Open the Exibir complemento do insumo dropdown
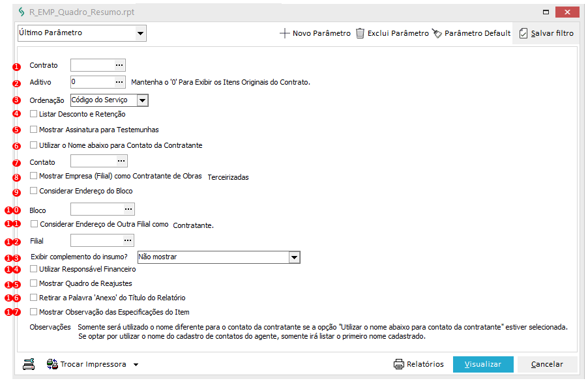The width and height of the screenshot is (588, 383). (294, 257)
